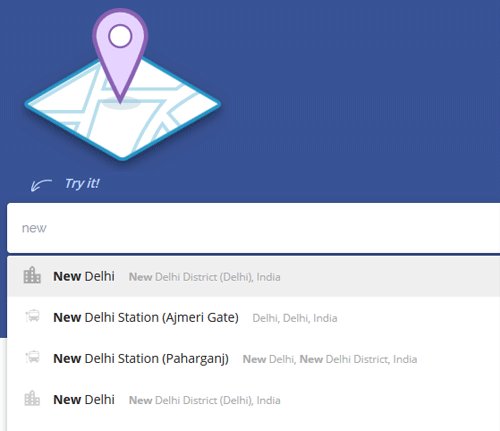Click "Delhi, Delhi, India" subtitle text
Viewport: 500px width, 431px height.
click(295, 318)
